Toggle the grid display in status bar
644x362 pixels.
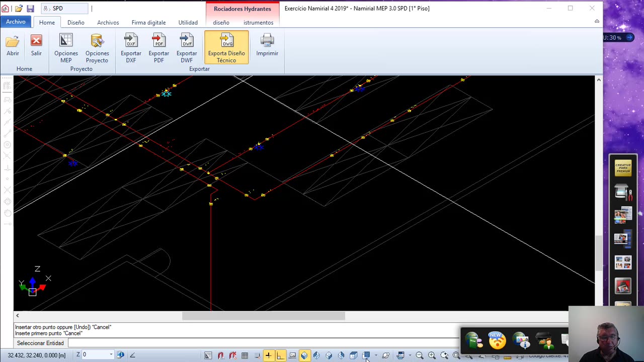(x=245, y=355)
